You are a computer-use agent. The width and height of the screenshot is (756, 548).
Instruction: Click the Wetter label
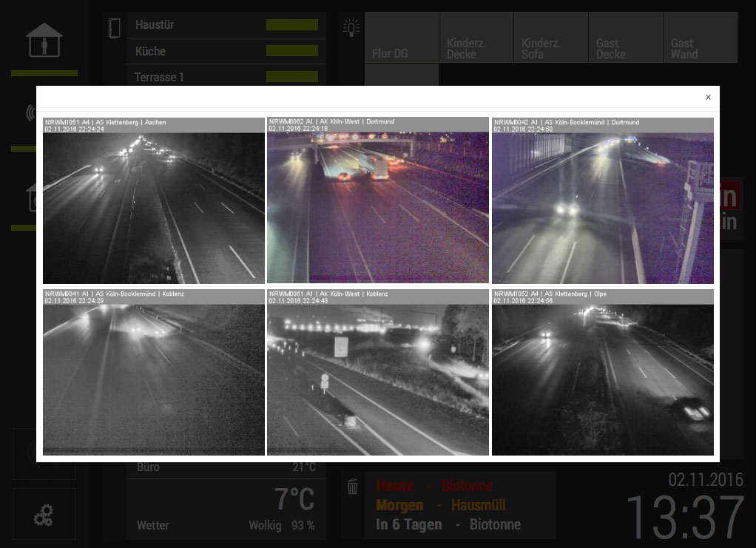[x=153, y=525]
